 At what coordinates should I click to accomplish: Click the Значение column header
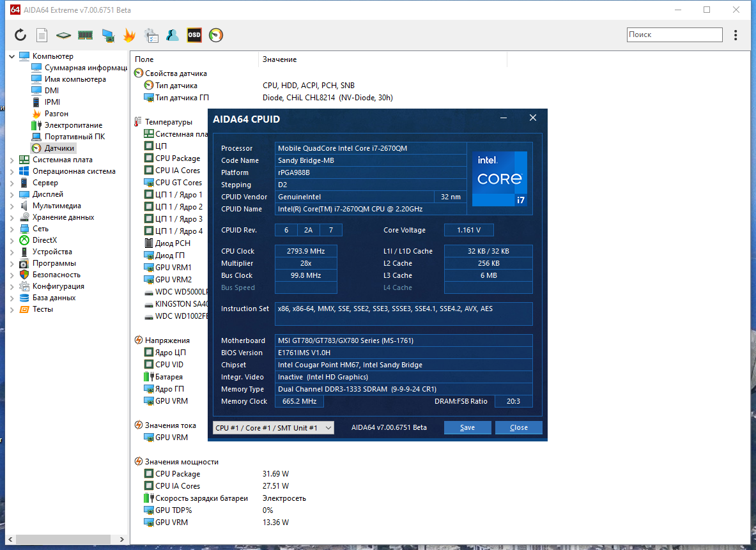(383, 59)
